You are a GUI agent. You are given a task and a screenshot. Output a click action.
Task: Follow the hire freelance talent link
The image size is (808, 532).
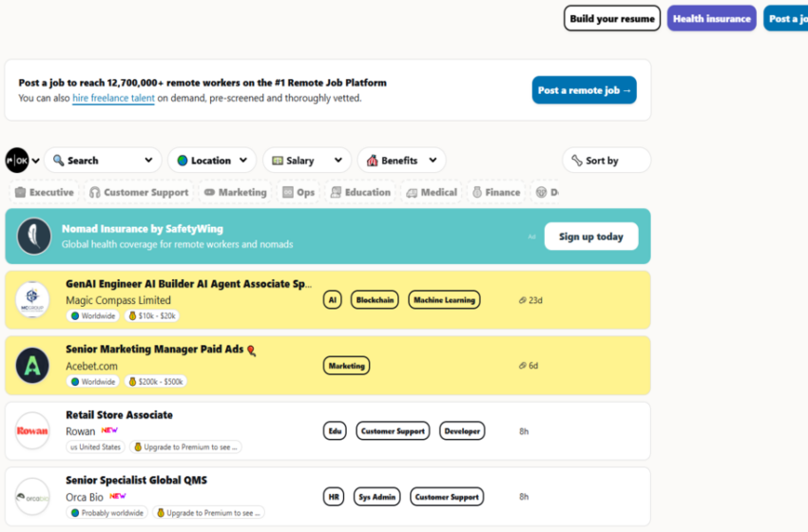[x=113, y=98]
